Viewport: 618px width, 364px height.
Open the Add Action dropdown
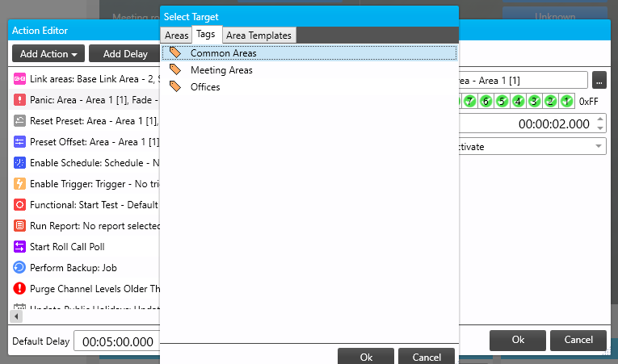48,53
